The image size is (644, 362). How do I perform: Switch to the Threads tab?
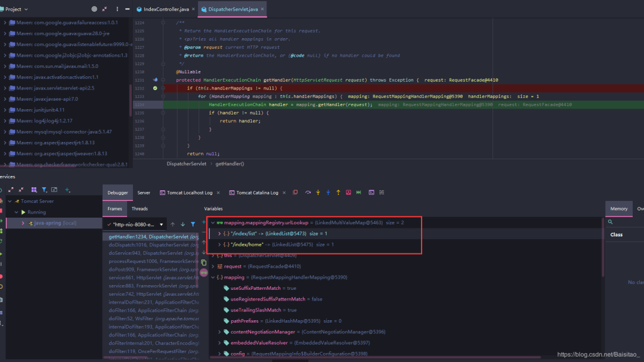click(x=140, y=209)
